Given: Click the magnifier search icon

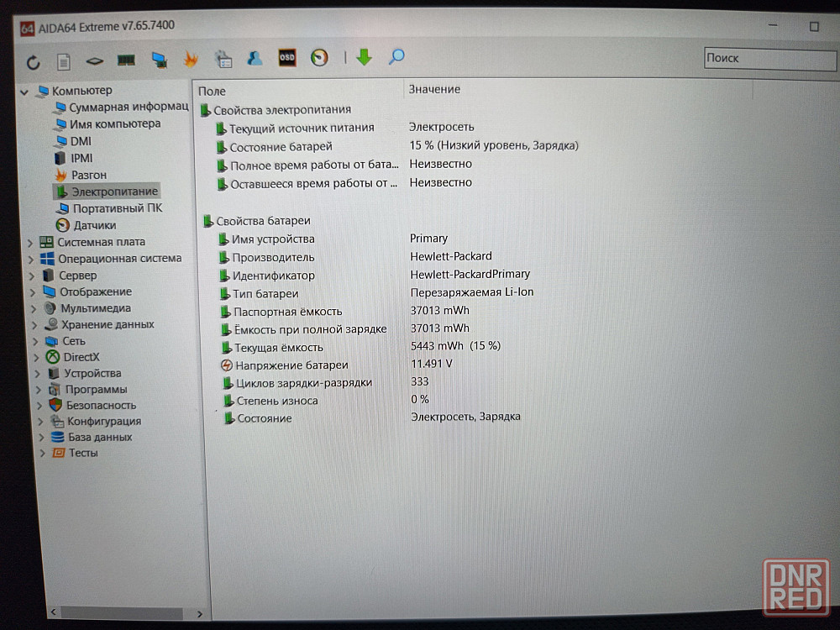Looking at the screenshot, I should coord(396,56).
